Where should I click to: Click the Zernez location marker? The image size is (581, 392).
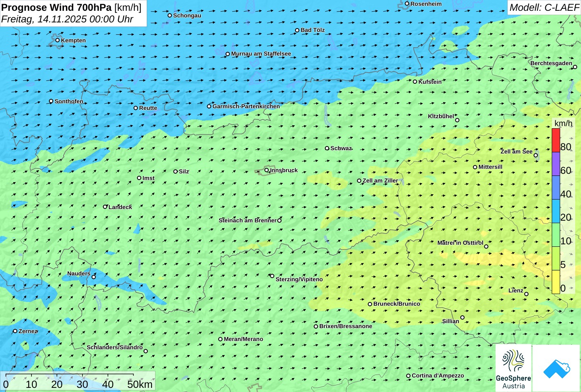click(15, 331)
